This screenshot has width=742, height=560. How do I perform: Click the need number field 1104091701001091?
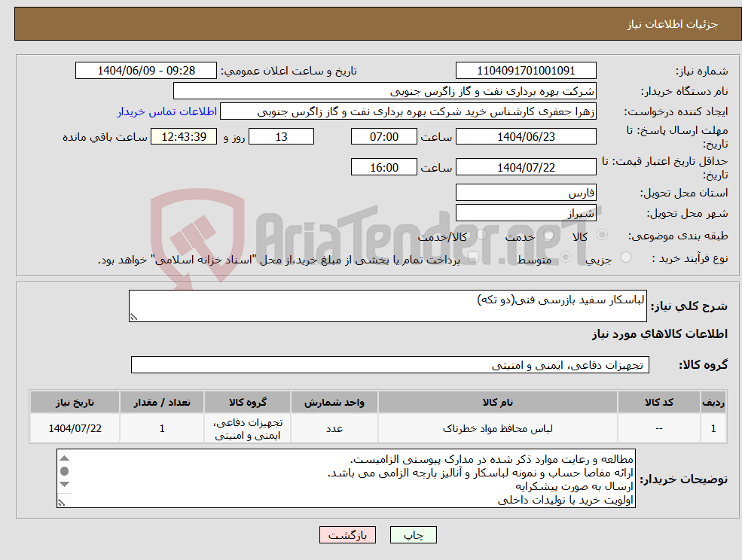pos(525,70)
